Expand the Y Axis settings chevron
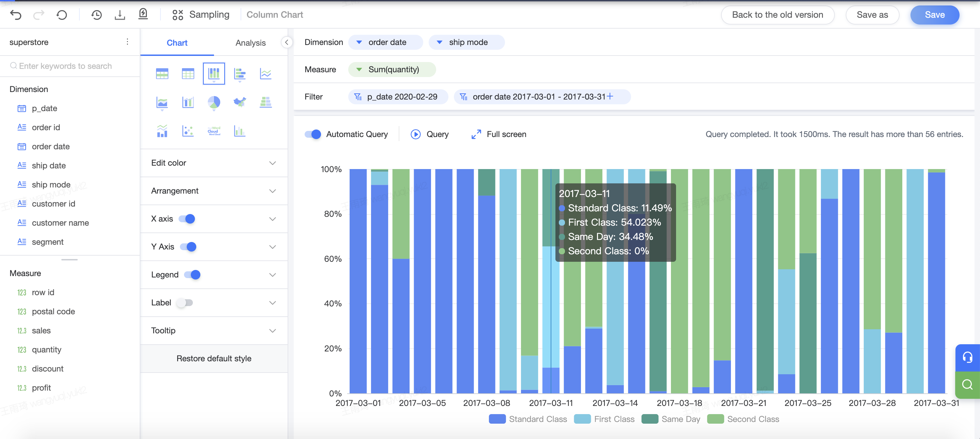 tap(272, 246)
